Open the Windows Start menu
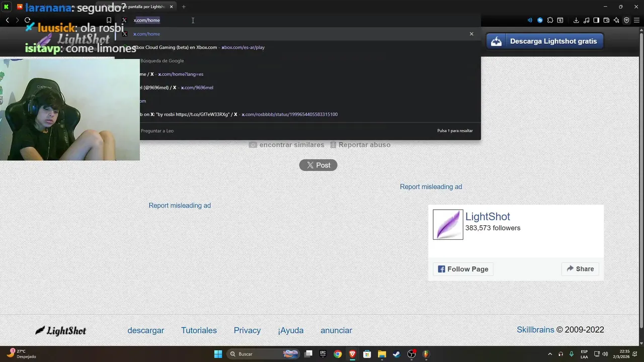Screen dimensions: 644x362 click(218, 354)
